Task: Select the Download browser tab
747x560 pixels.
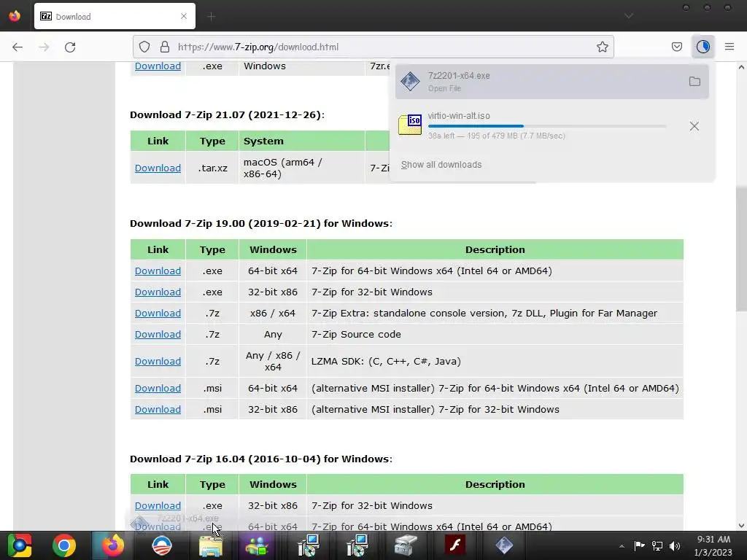Action: pyautogui.click(x=115, y=16)
